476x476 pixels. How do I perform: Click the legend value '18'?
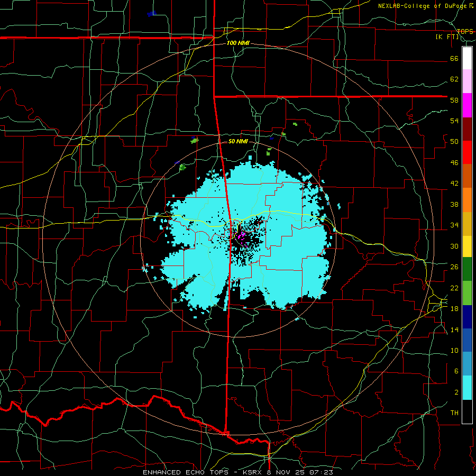[454, 309]
